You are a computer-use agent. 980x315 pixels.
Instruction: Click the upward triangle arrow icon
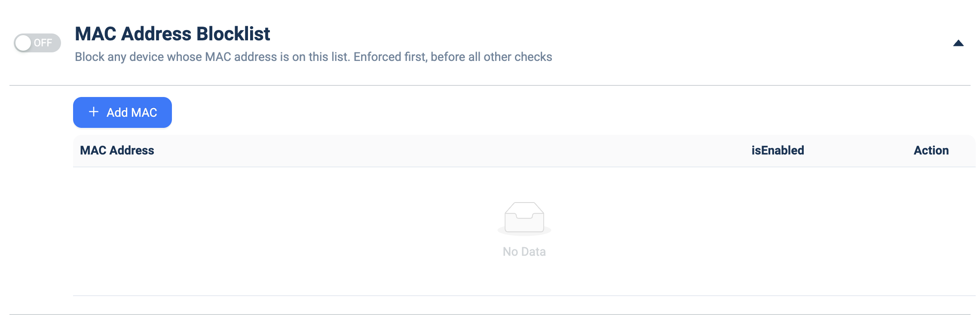(959, 43)
